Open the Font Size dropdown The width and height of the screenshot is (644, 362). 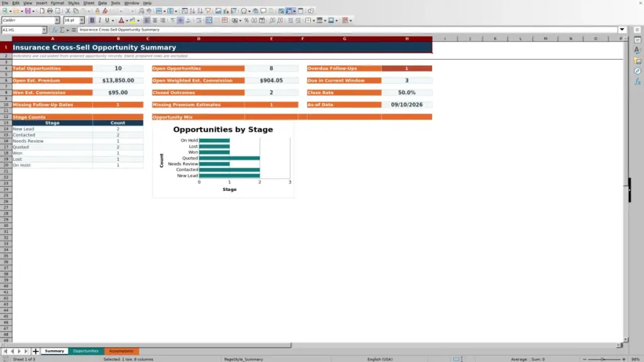[82, 20]
